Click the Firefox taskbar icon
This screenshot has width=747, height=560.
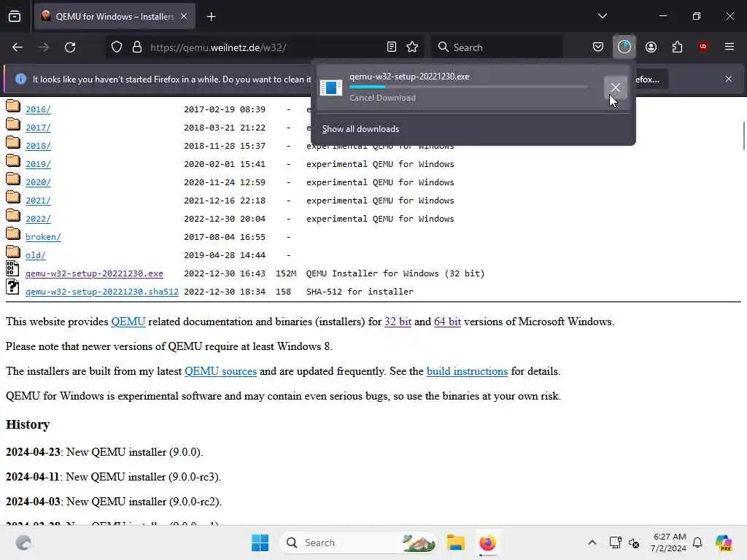(487, 542)
